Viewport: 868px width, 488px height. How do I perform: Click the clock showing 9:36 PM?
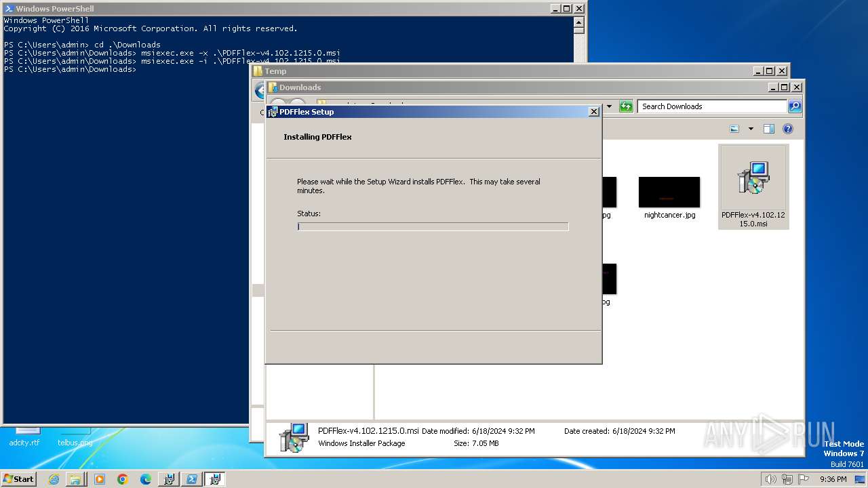(x=833, y=479)
